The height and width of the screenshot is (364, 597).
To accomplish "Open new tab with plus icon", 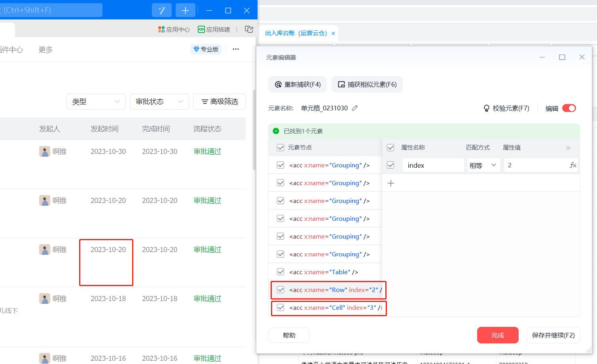I will [185, 10].
